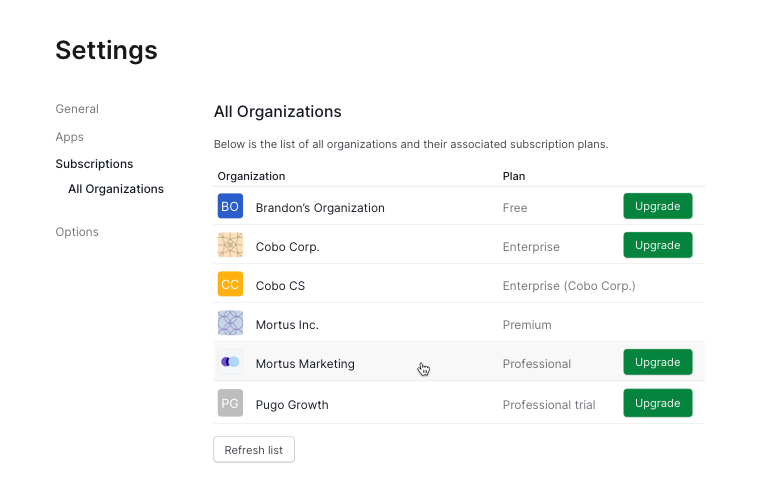
Task: Click the Mortus Marketing organization name
Action: [x=305, y=364]
